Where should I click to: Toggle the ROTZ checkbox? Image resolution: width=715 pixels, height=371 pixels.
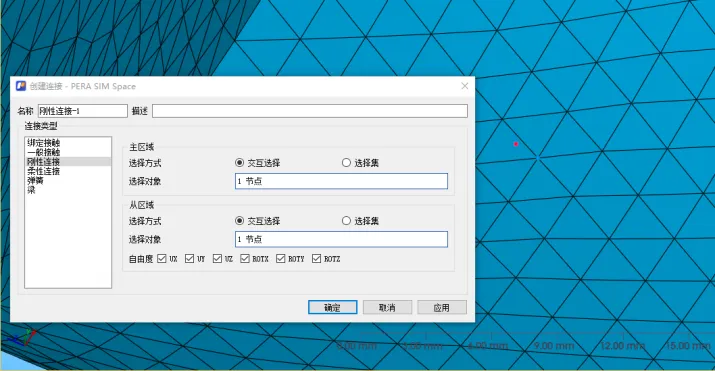tap(316, 259)
